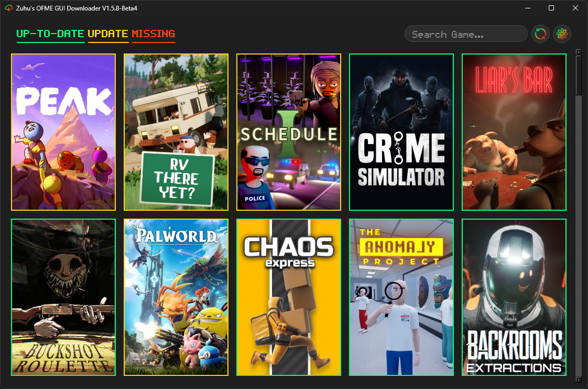Toggle the UPDATE filter
The height and width of the screenshot is (389, 588).
[x=108, y=34]
